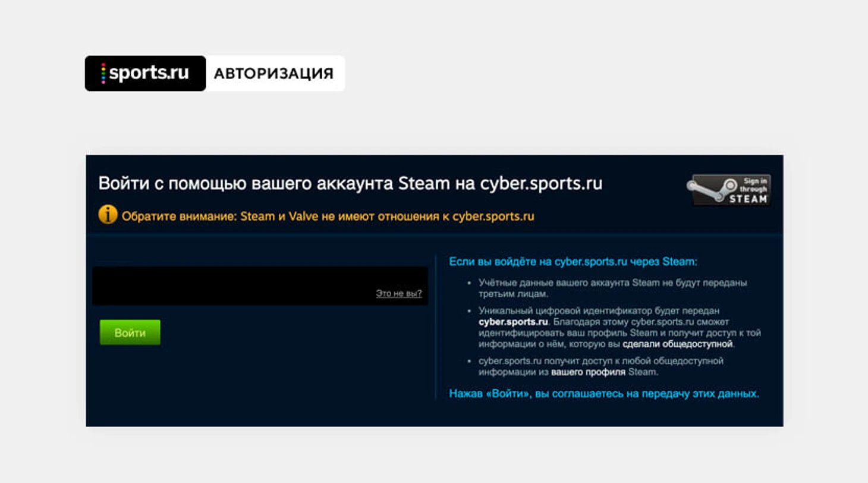Click the bullet about 'Учётные данные вашего аккаунта'
This screenshot has width=868, height=483.
(612, 288)
